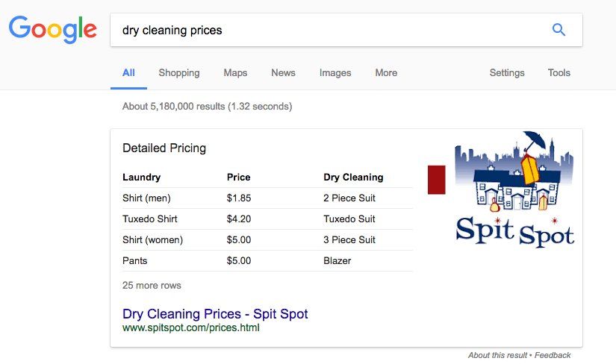Expand the 25 more rows link
The width and height of the screenshot is (616, 364).
(152, 285)
